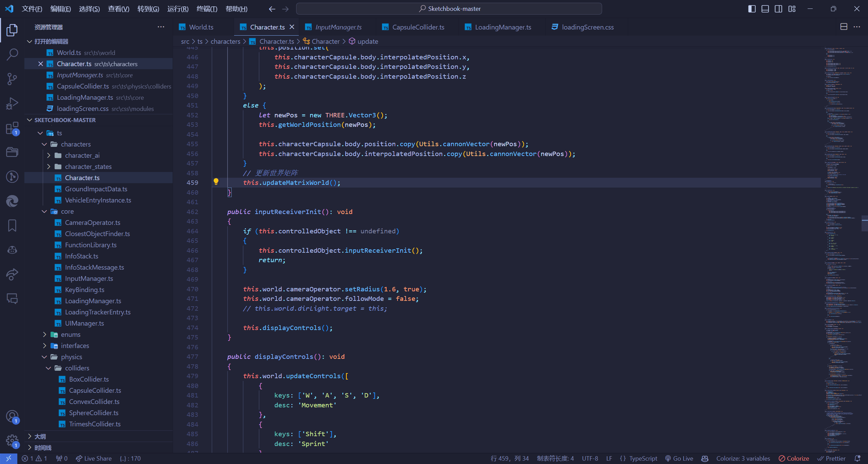Open the Extensions view icon

point(12,128)
